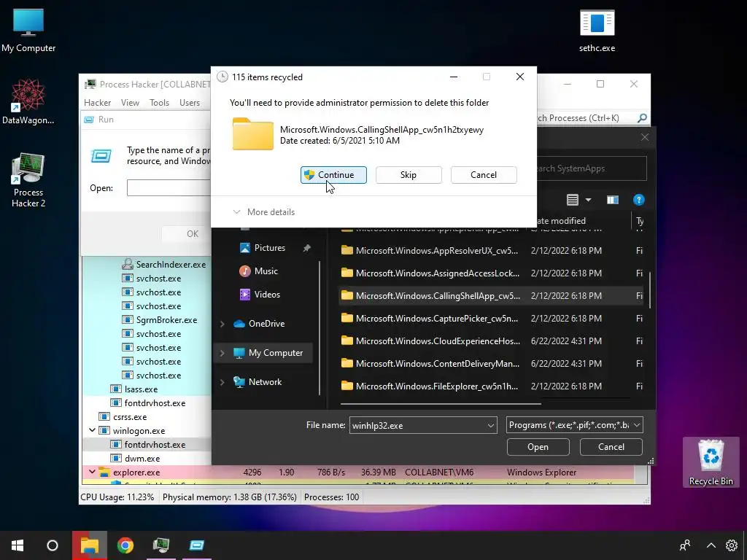Open the Recycle Bin desktop icon

[711, 462]
